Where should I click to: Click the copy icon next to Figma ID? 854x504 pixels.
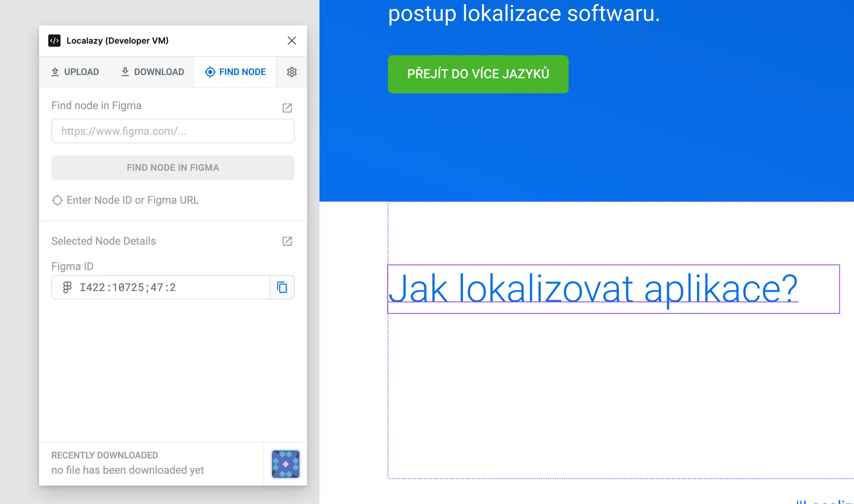tap(282, 287)
